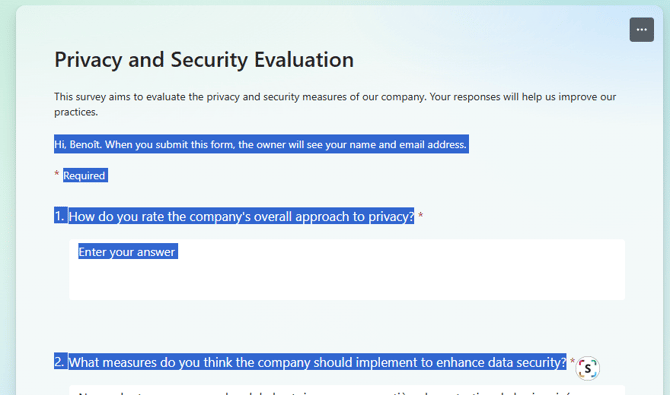Click the word "practices." ending the description
The width and height of the screenshot is (670, 395).
pos(76,112)
